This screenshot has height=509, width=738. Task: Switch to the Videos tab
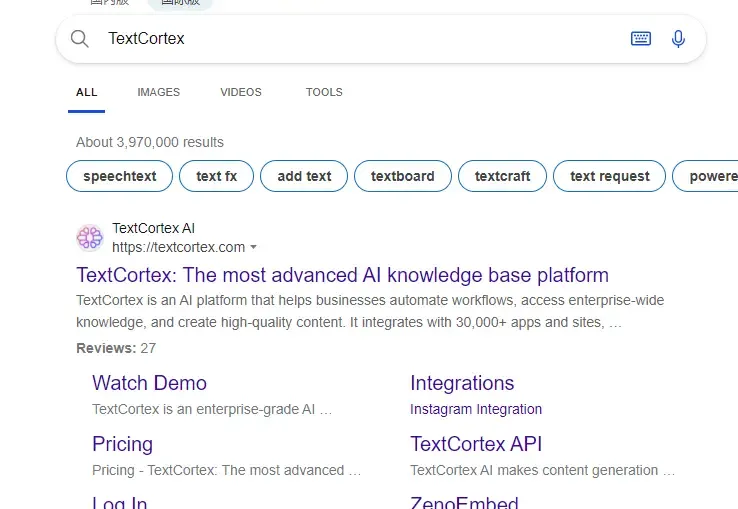pos(241,92)
